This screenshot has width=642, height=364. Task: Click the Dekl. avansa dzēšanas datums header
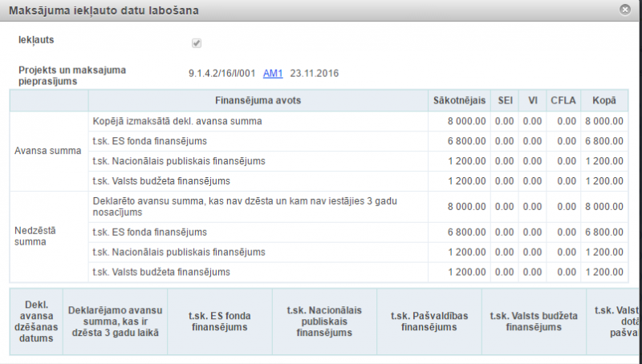(35, 322)
